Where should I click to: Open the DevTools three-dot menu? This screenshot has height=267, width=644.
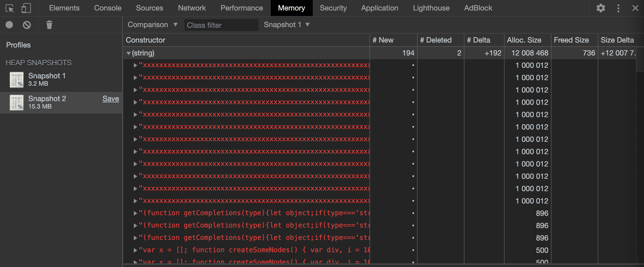[x=618, y=8]
